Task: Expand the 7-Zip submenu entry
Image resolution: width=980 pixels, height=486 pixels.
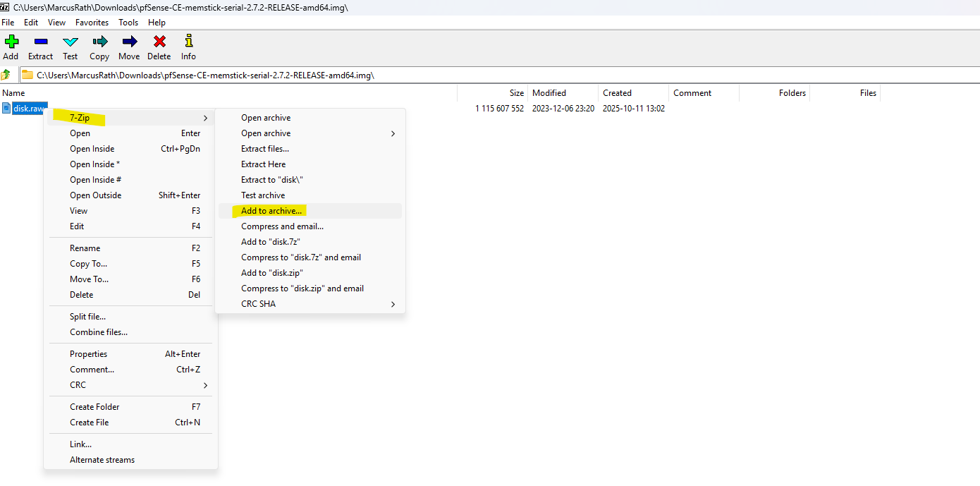Action: point(130,118)
